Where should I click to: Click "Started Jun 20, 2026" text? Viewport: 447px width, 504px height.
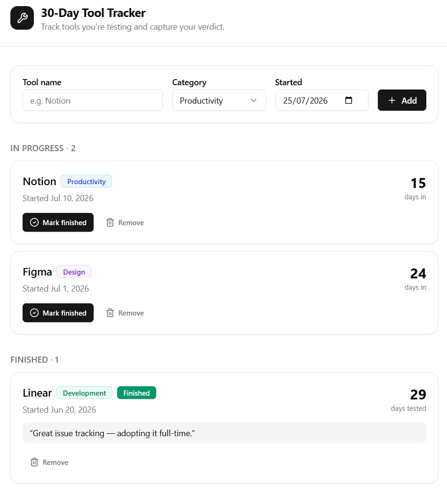[59, 409]
